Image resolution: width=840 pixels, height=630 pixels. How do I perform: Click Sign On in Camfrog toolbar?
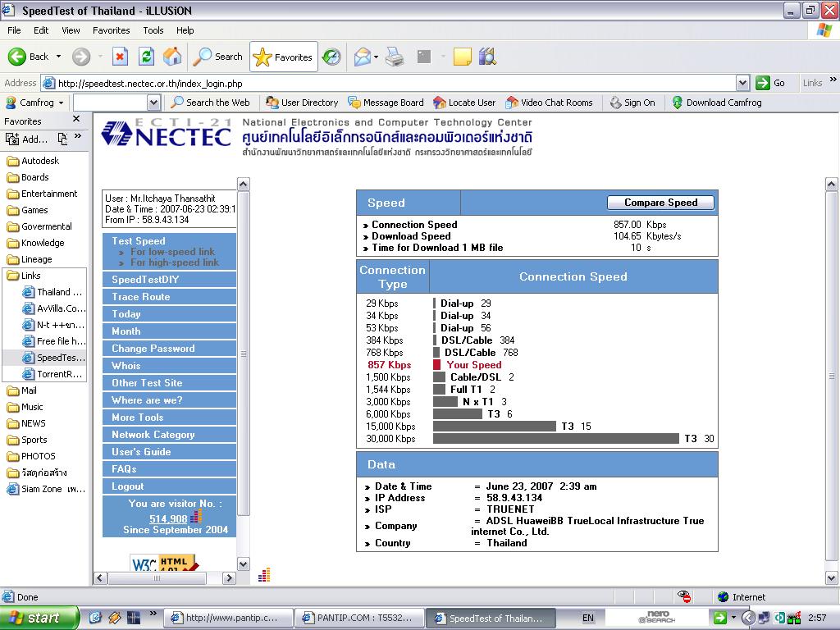[632, 103]
